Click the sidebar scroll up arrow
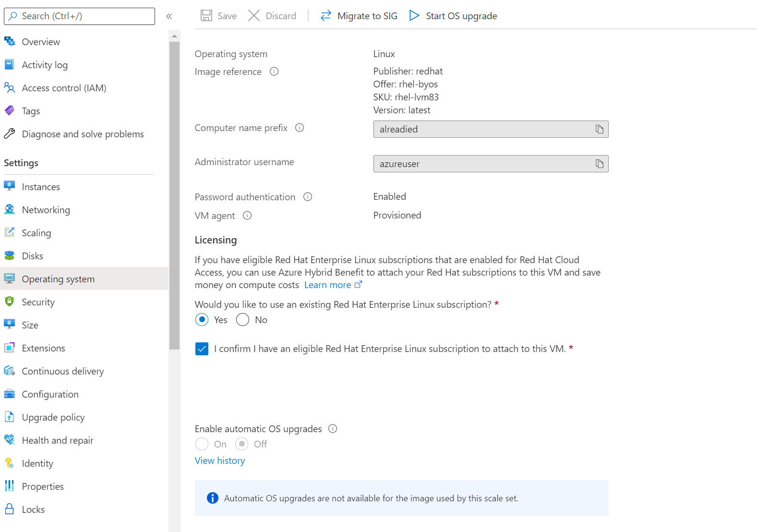The image size is (757, 532). 175,36
